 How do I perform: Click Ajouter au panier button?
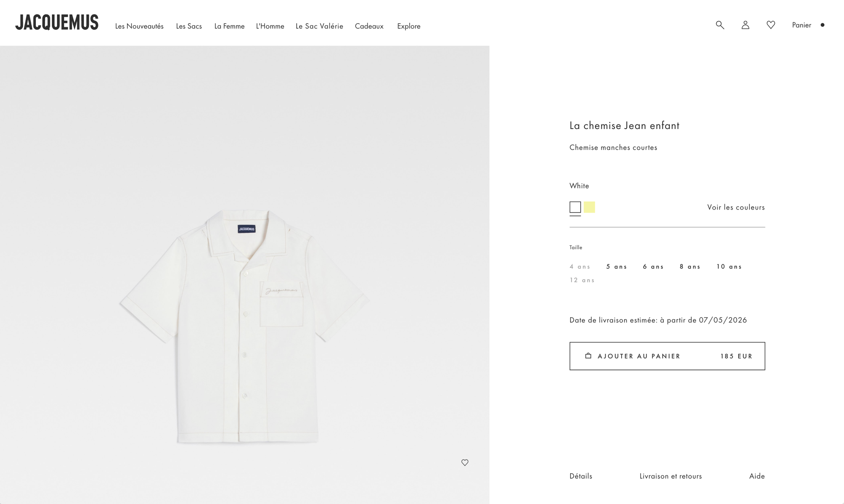667,356
